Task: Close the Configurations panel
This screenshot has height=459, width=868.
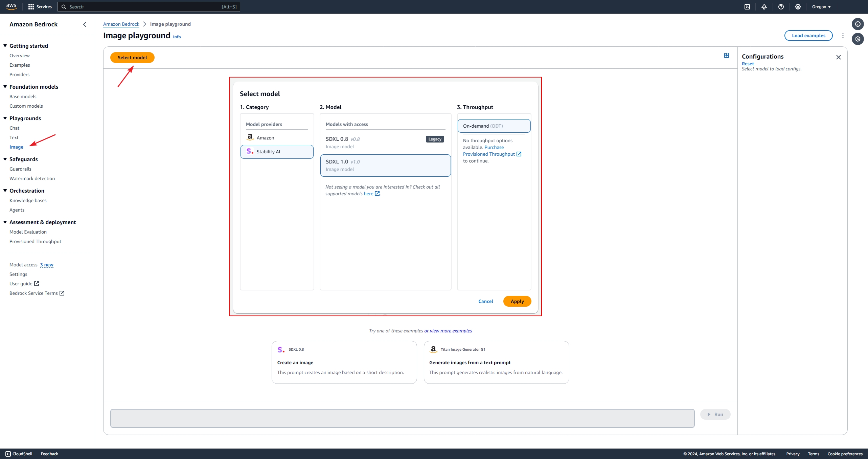Action: [839, 57]
